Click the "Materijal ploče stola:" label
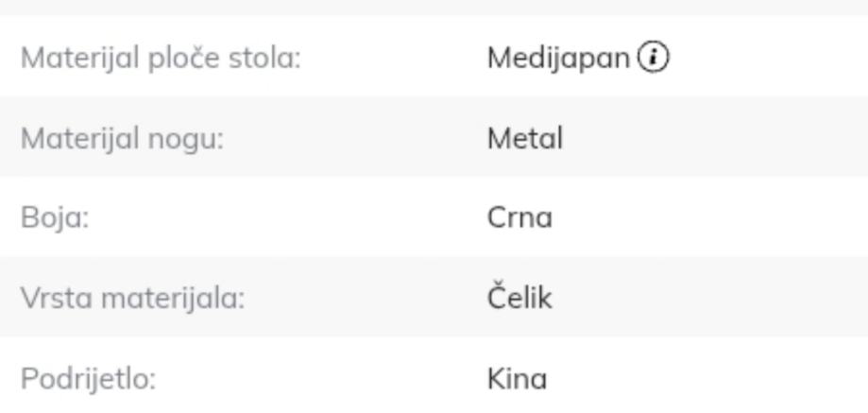 click(x=161, y=59)
